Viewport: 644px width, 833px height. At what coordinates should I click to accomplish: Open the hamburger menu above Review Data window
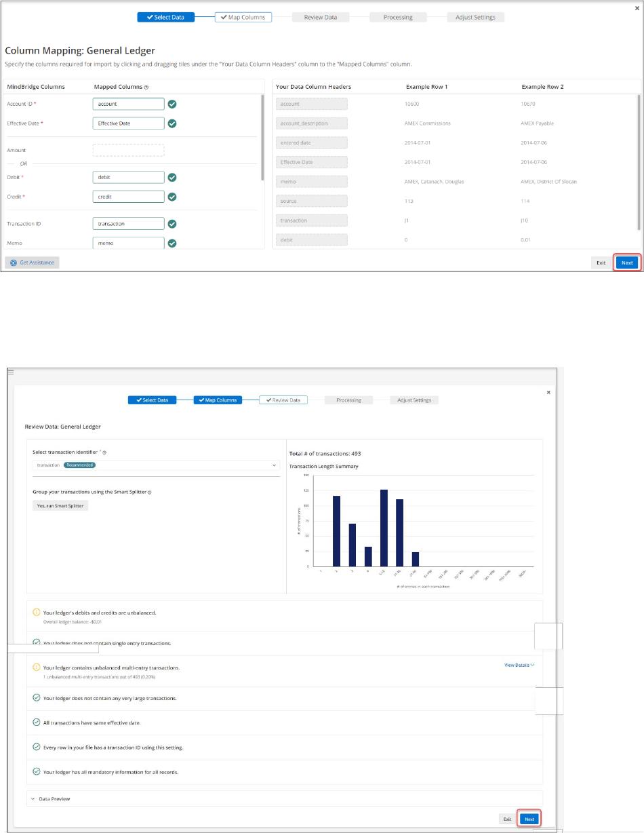pos(11,372)
